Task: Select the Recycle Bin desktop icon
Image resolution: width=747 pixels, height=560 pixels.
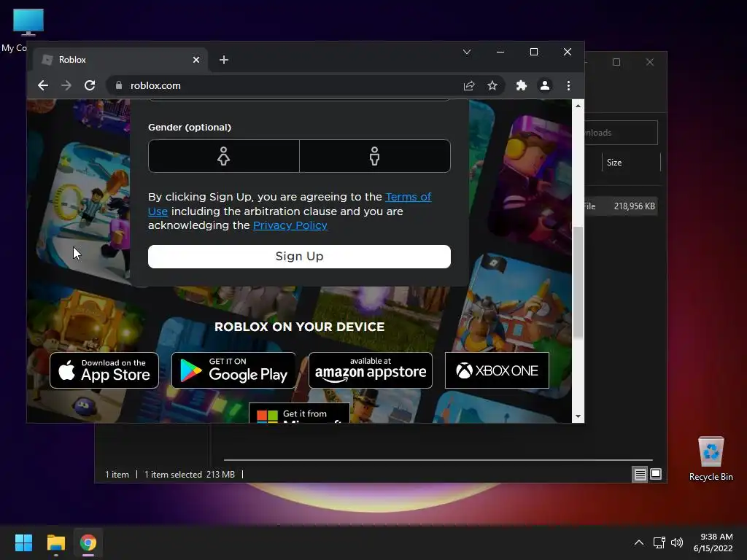Action: tap(711, 459)
